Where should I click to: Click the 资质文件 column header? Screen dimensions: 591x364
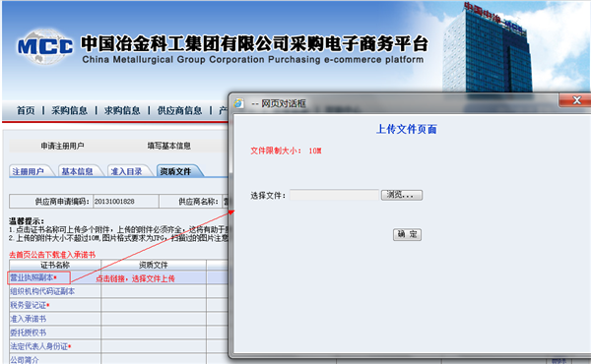tap(154, 265)
